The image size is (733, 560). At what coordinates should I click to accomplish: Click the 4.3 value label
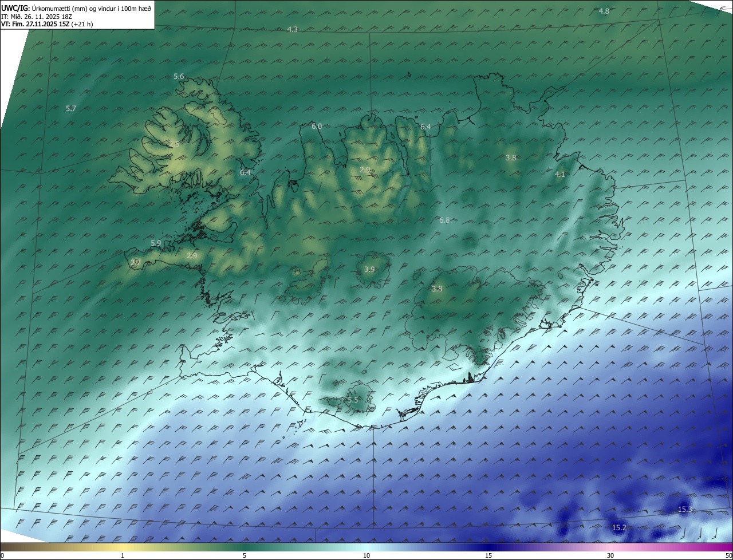(x=292, y=29)
